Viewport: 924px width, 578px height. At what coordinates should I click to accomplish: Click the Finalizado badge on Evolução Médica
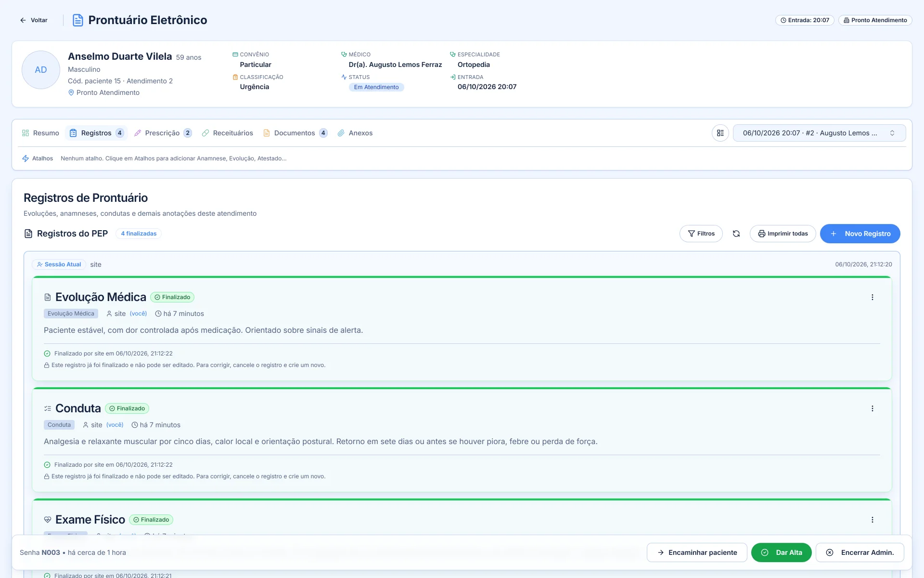(x=172, y=297)
